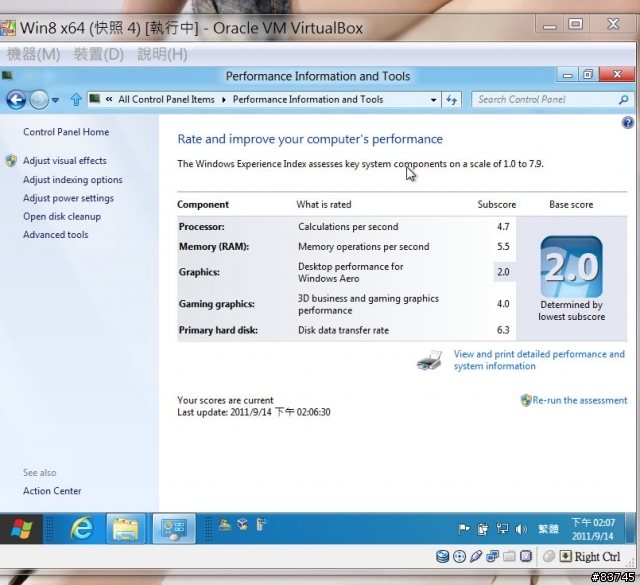Click the Forward navigation arrow
Image resolution: width=640 pixels, height=585 pixels.
[x=39, y=100]
